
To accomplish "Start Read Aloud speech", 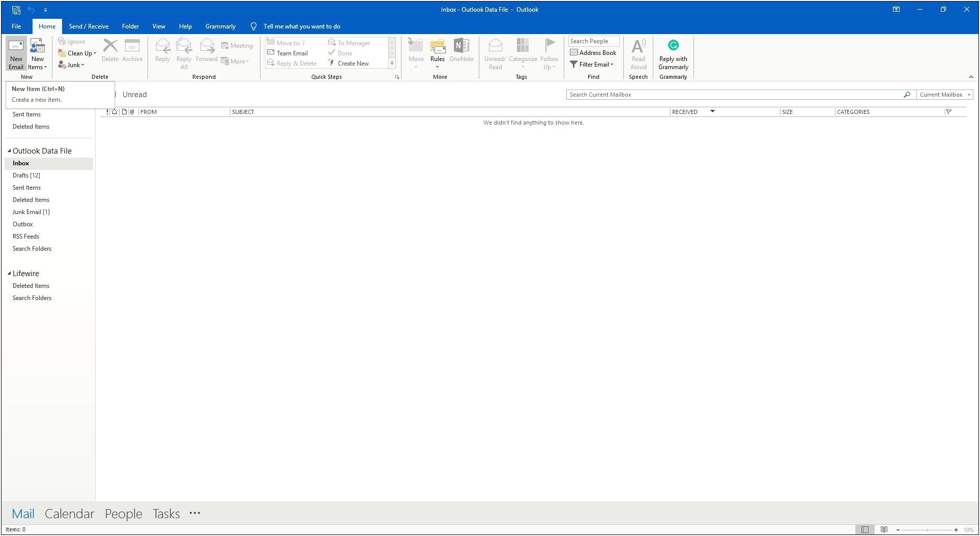I will click(638, 54).
